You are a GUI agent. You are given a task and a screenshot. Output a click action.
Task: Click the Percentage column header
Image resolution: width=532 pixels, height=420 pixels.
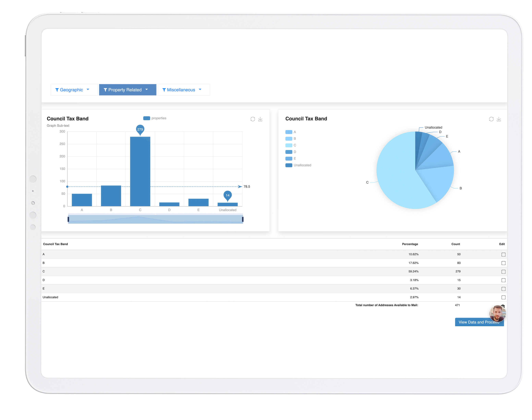coord(410,244)
